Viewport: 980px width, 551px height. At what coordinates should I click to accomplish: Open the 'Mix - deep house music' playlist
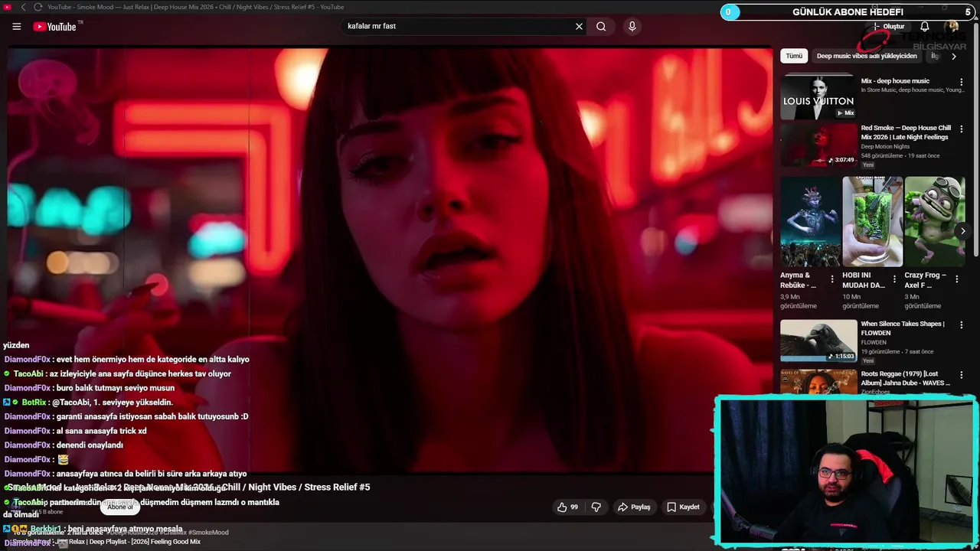tap(895, 81)
